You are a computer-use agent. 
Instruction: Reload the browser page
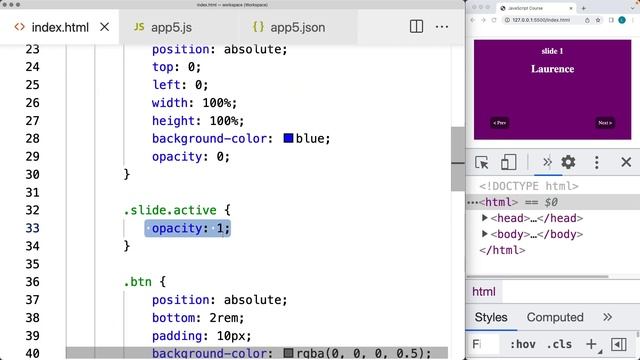494,20
